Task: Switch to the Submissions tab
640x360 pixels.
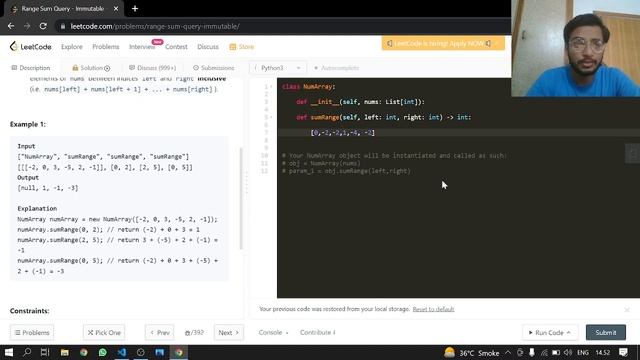Action: point(213,68)
